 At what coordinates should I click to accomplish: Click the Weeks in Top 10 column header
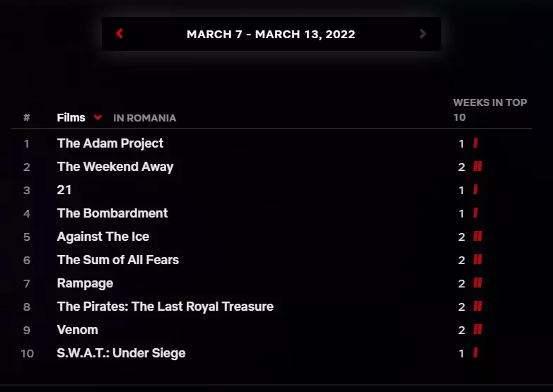click(x=489, y=109)
